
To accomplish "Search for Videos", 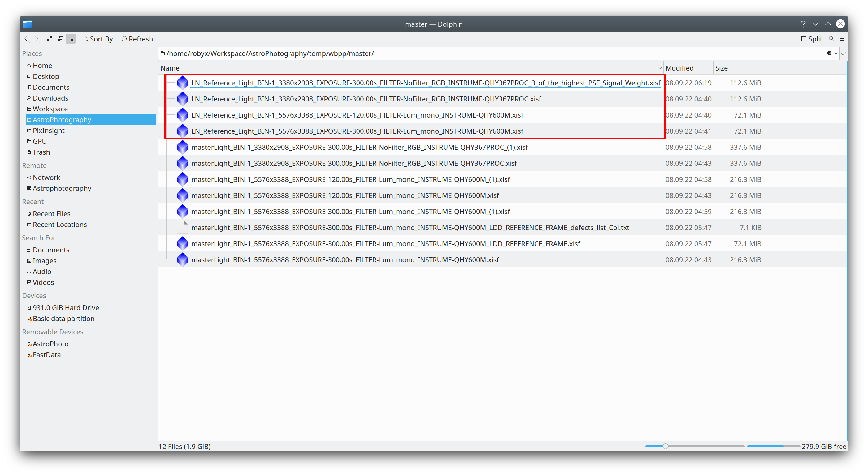I will pos(43,282).
